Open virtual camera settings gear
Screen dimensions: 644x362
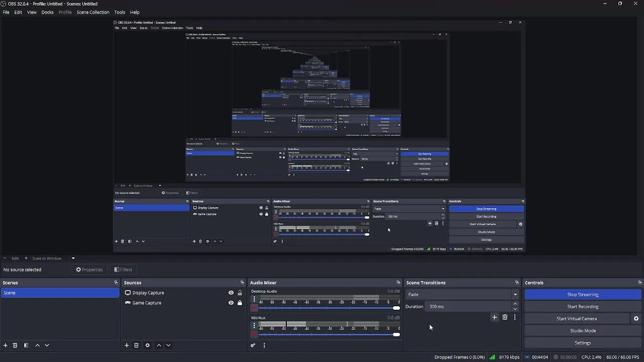point(636,318)
